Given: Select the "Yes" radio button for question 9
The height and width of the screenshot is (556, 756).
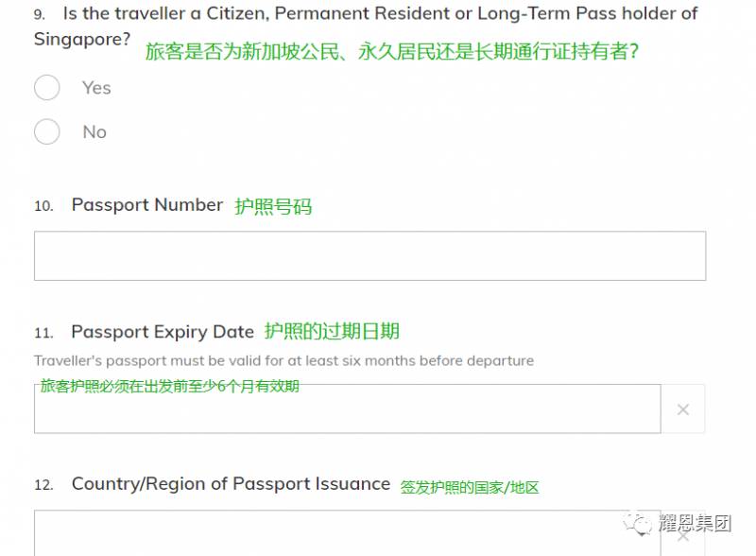Looking at the screenshot, I should point(47,87).
